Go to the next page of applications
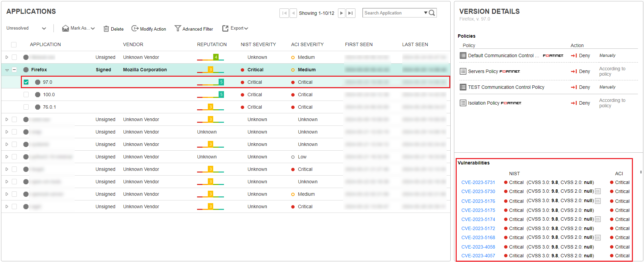The image size is (644, 262). (x=342, y=13)
